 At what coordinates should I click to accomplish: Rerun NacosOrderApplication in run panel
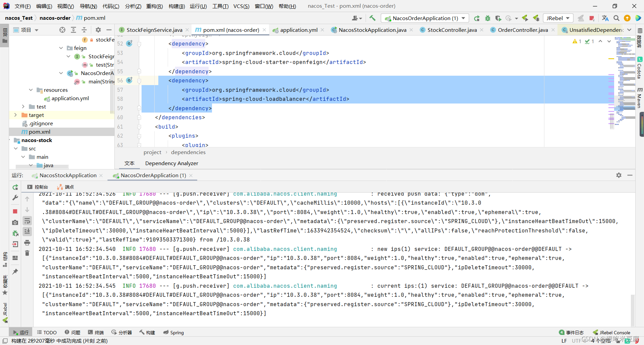pos(15,187)
